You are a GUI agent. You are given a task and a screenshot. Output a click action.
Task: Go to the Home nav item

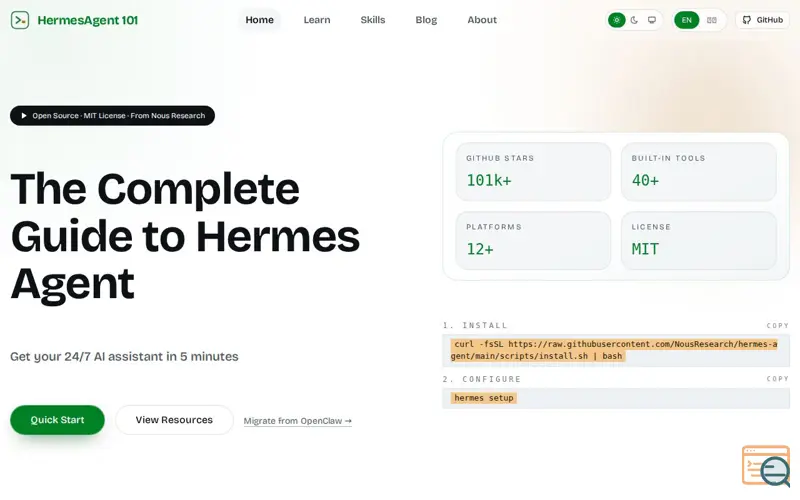point(259,20)
